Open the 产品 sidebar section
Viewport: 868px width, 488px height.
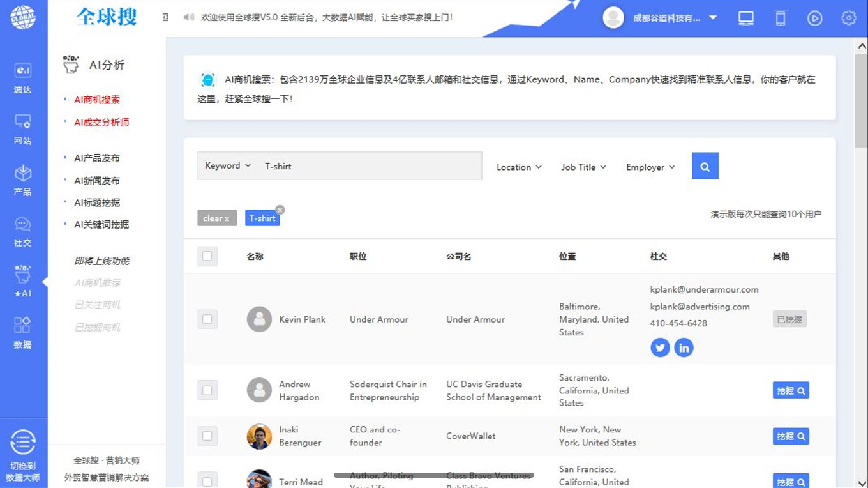coord(22,180)
